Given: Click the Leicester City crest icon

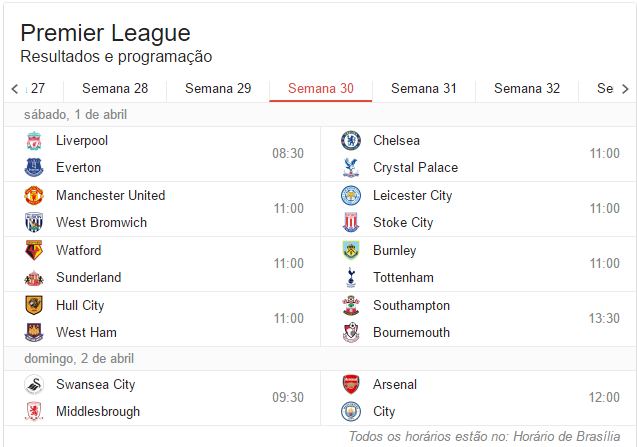Looking at the screenshot, I should (x=350, y=196).
